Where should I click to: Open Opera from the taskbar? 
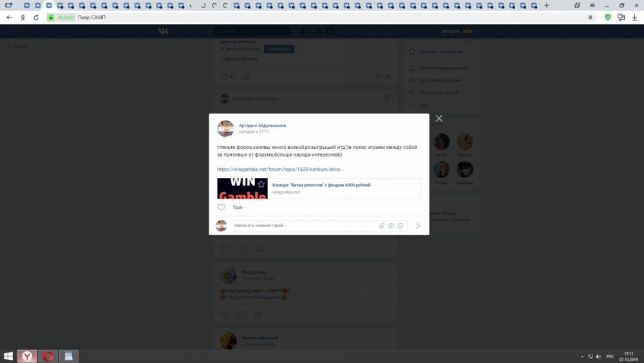click(x=48, y=356)
